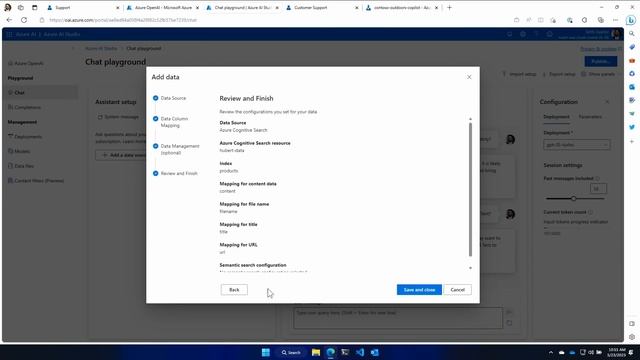640x360 pixels.
Task: Click 'Mapping for content data' label
Action: click(248, 184)
